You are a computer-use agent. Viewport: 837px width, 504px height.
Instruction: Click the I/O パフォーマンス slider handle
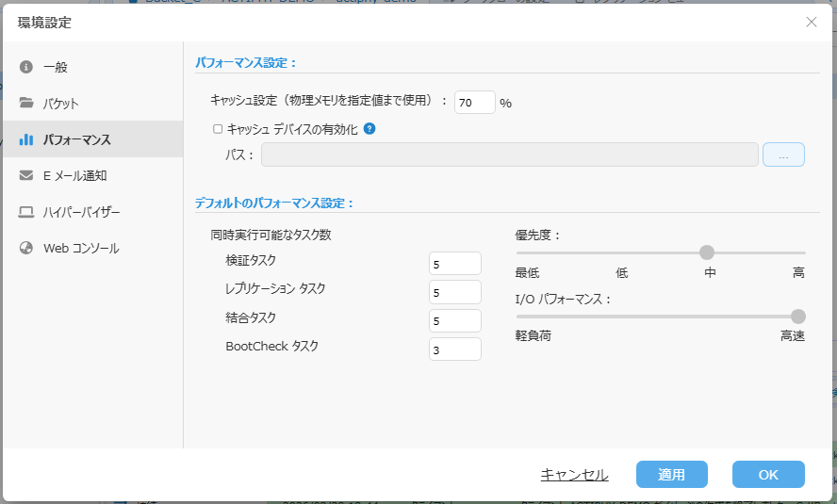(798, 317)
